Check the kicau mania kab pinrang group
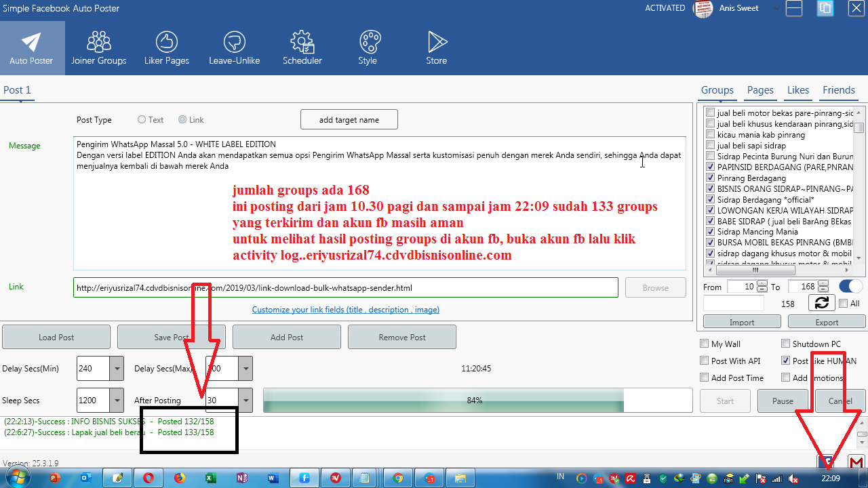 [710, 135]
